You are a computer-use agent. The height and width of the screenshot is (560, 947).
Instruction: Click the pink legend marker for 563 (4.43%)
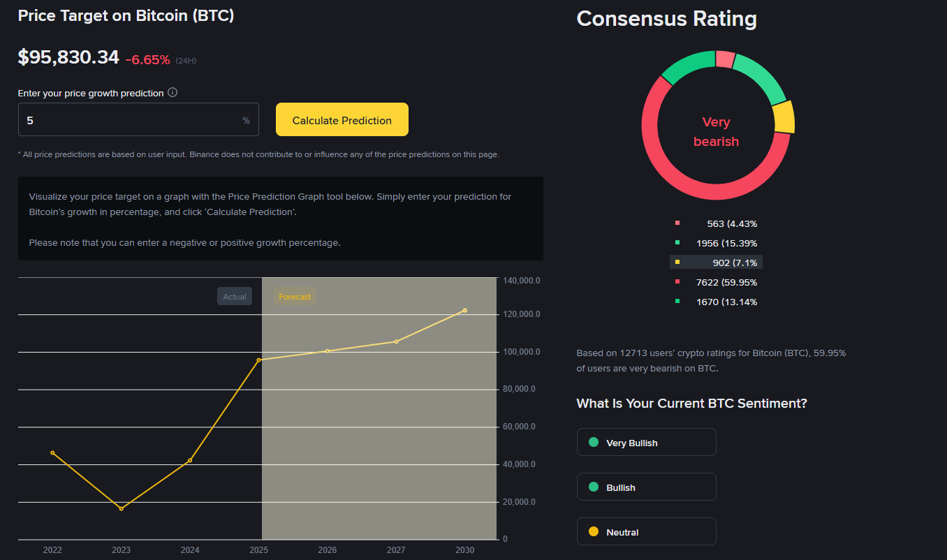(677, 223)
